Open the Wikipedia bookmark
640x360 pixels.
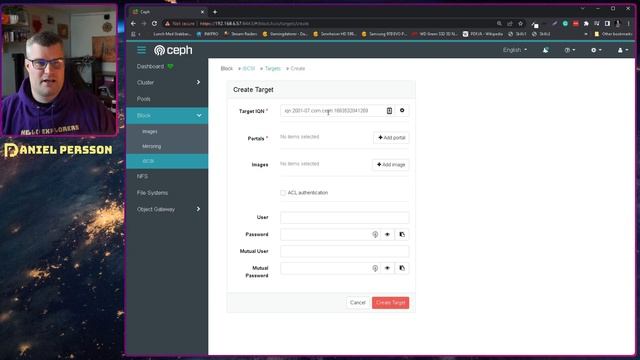483,34
